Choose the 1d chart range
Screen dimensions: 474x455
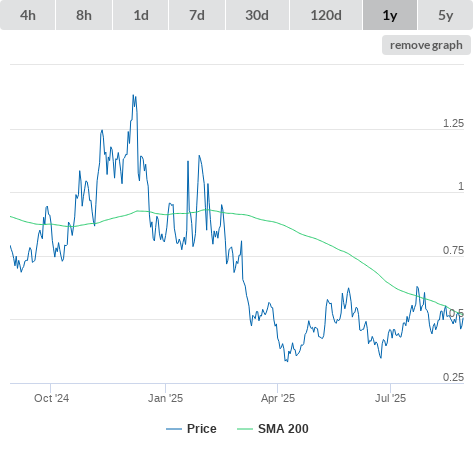pos(141,15)
